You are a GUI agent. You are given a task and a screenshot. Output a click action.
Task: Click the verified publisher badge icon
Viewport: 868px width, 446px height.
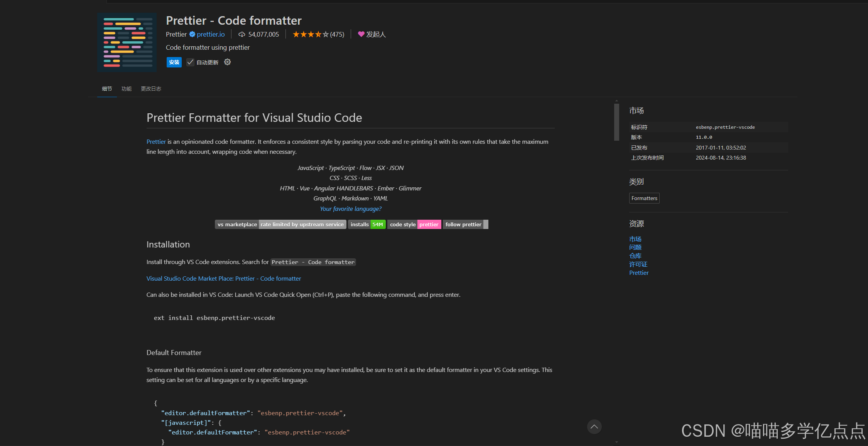coord(192,34)
